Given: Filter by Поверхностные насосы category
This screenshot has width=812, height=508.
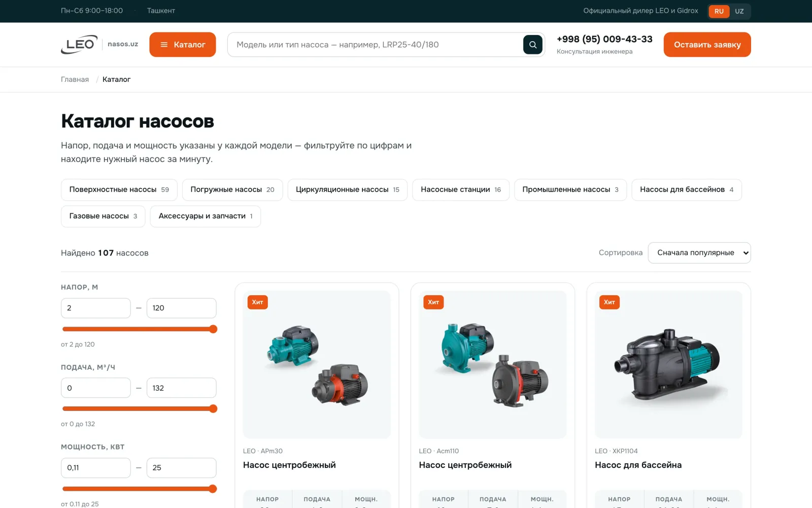Looking at the screenshot, I should (x=119, y=190).
